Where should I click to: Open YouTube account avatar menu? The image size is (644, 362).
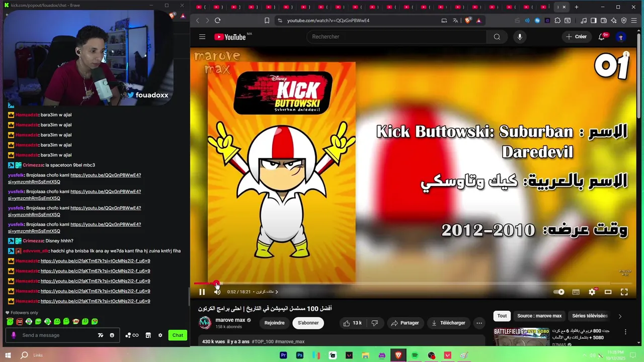point(621,37)
